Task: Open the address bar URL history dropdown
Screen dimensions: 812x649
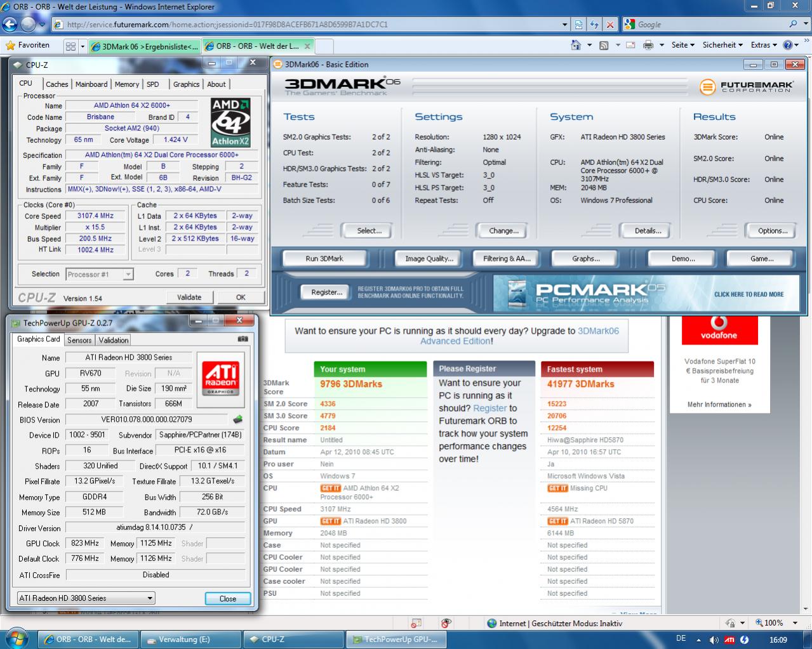Action: (x=565, y=25)
